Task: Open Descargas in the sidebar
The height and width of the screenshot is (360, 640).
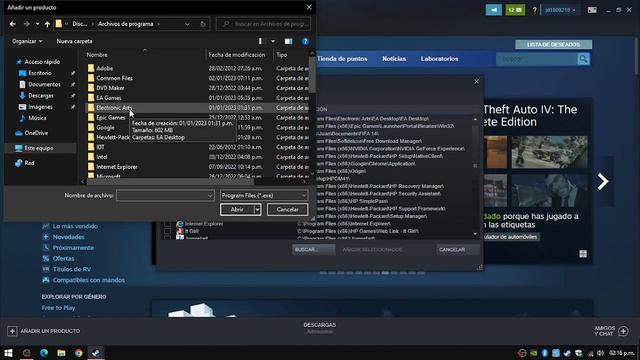Action: click(x=41, y=96)
